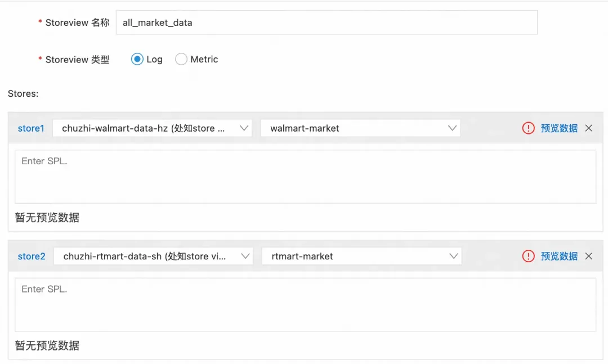Screen dimensions: 608x364
Task: Click the store1 label
Action: [31, 128]
